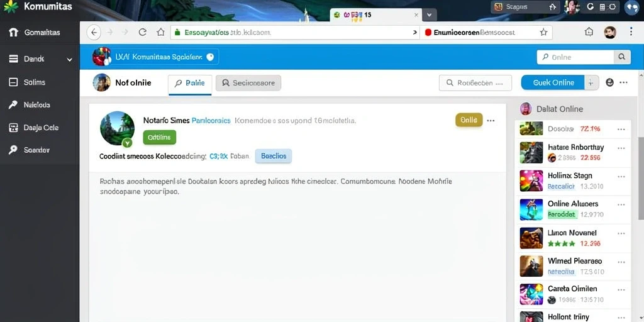The image size is (644, 322).
Task: Click the Notario Simes round avatar
Action: (117, 128)
